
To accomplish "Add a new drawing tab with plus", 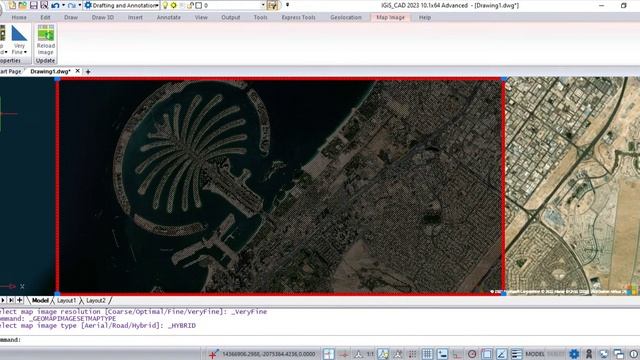I will click(x=88, y=71).
